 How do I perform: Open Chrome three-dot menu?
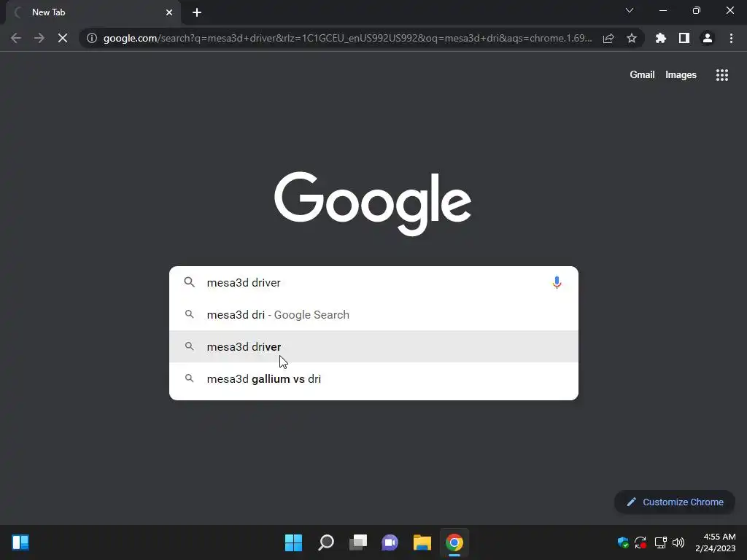[x=731, y=38]
